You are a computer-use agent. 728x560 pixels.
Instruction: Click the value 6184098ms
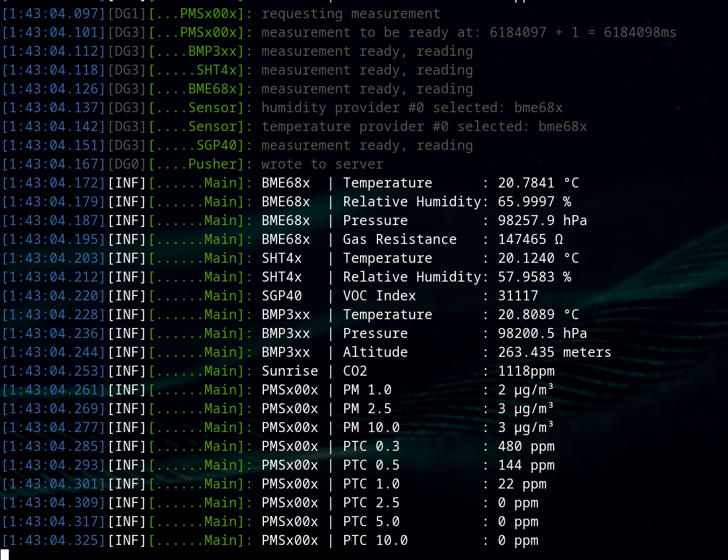[x=640, y=33]
